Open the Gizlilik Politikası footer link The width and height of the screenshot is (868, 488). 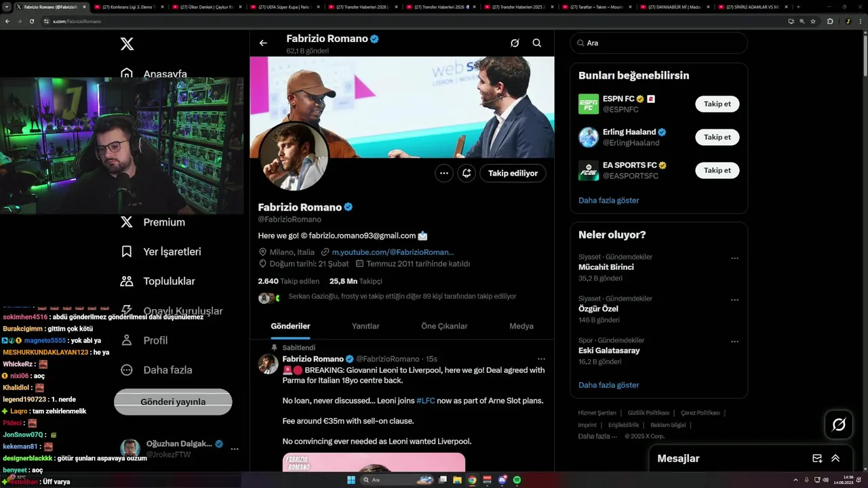[x=648, y=413]
